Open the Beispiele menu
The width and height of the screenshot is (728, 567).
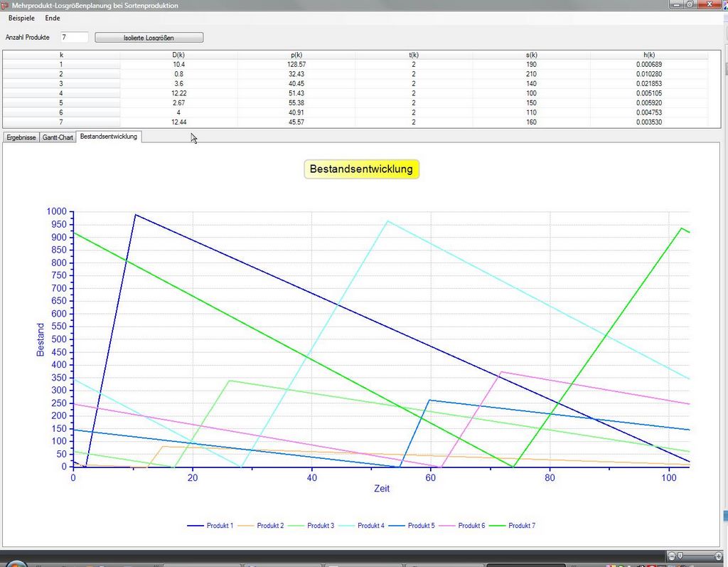pos(20,18)
